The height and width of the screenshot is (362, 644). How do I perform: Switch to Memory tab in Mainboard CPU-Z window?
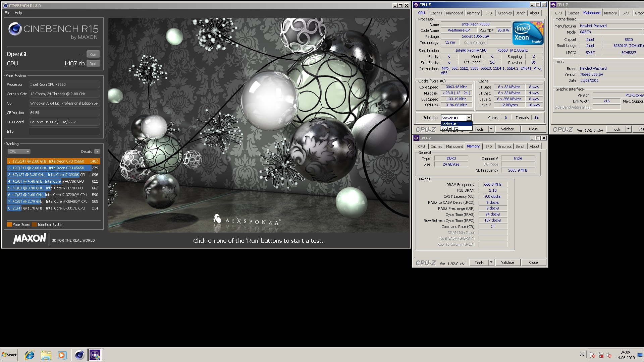coord(610,13)
